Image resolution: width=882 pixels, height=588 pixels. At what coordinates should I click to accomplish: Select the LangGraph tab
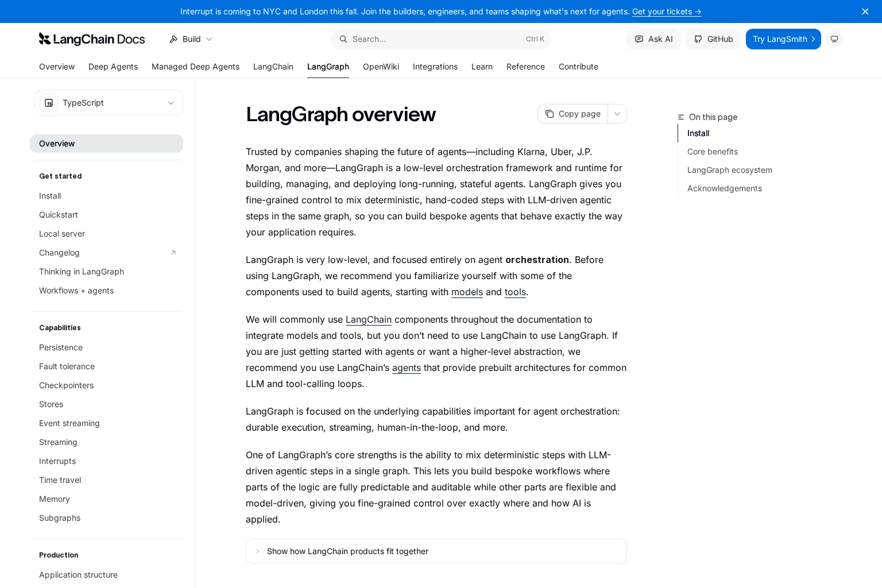tap(328, 67)
